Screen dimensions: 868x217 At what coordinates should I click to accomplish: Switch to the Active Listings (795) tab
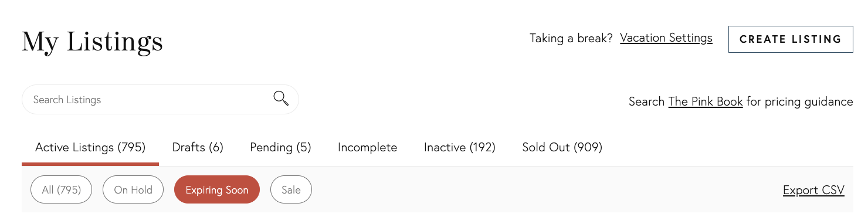(x=90, y=147)
